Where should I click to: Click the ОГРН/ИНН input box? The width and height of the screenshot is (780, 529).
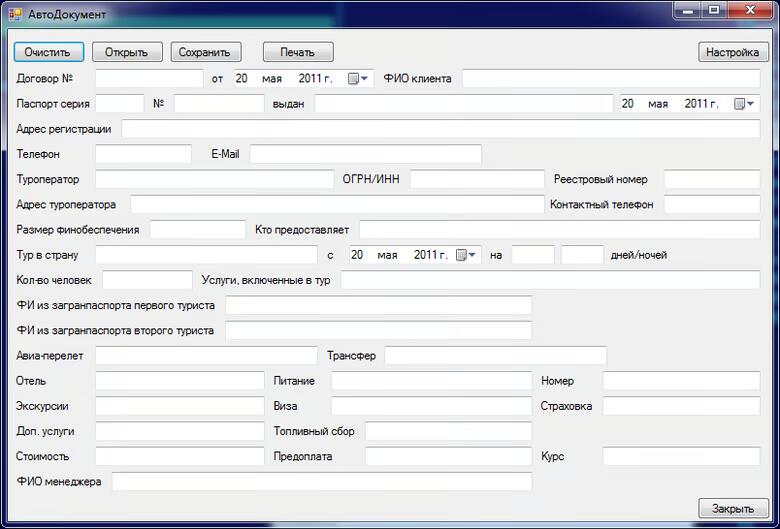(476, 179)
